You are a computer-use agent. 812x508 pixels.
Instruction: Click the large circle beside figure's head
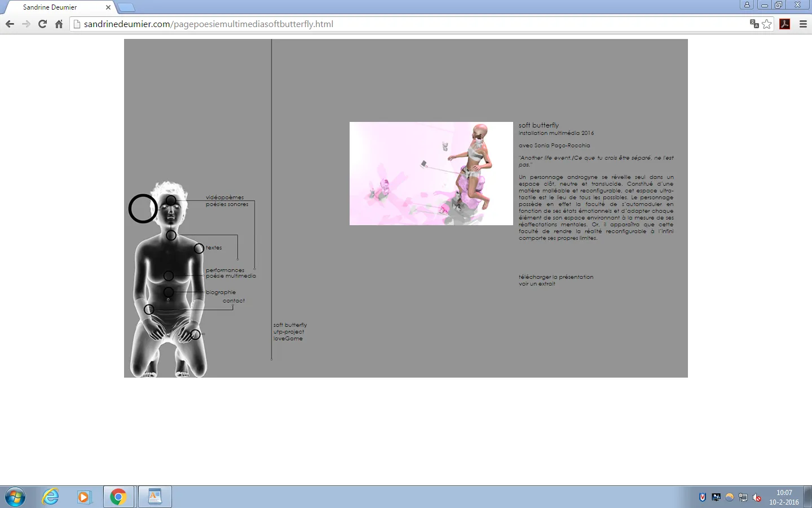143,209
